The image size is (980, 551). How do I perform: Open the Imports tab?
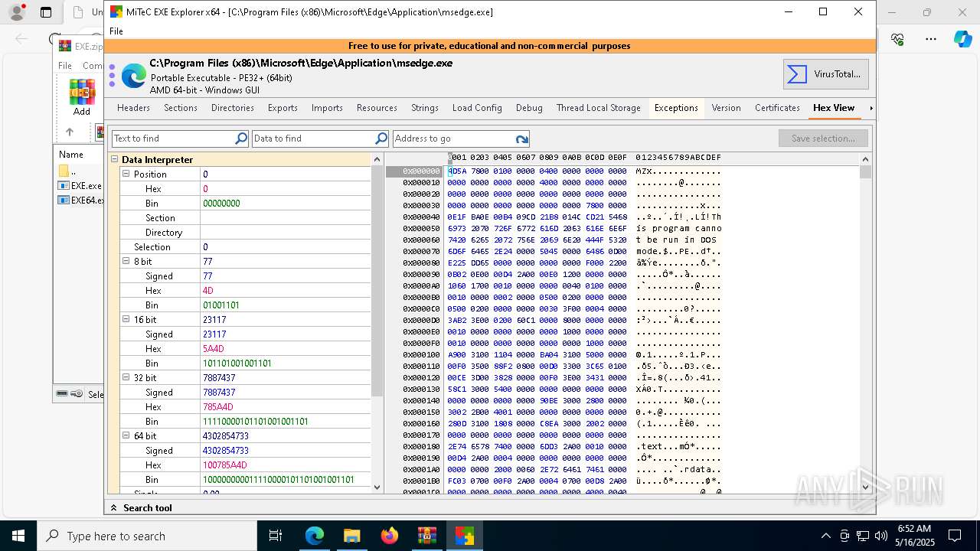327,108
